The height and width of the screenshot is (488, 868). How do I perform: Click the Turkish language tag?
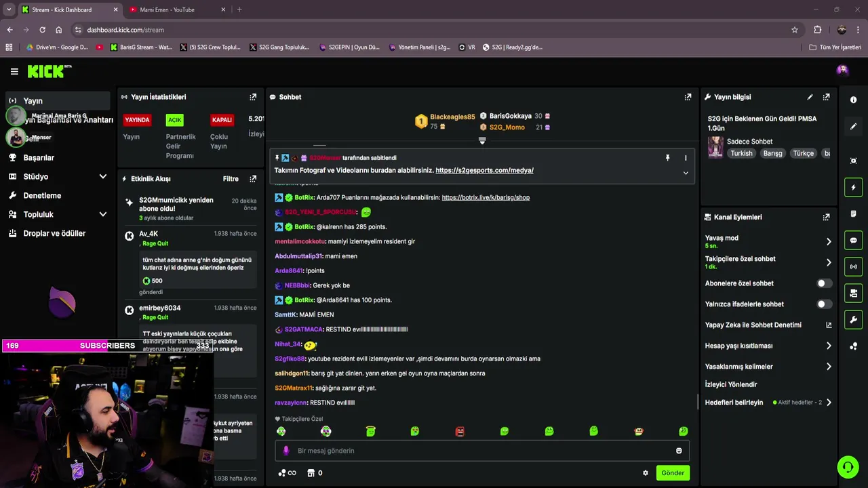click(741, 153)
